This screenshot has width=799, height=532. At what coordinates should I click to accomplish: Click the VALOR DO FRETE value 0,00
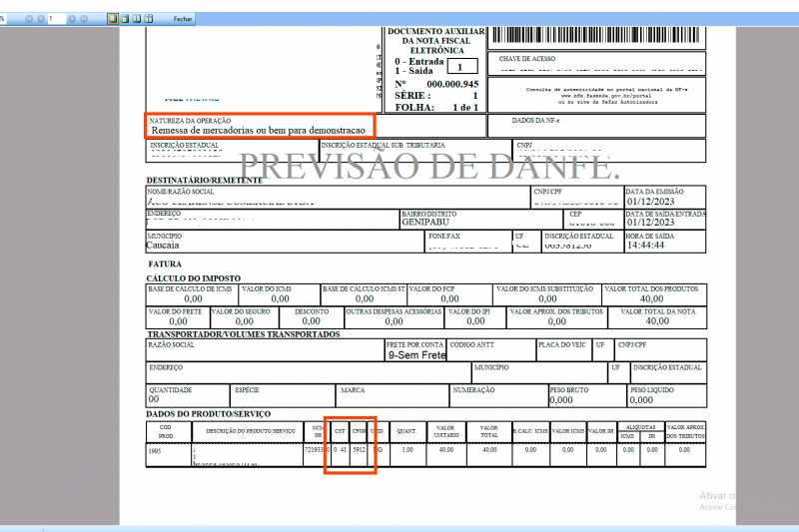pyautogui.click(x=179, y=321)
